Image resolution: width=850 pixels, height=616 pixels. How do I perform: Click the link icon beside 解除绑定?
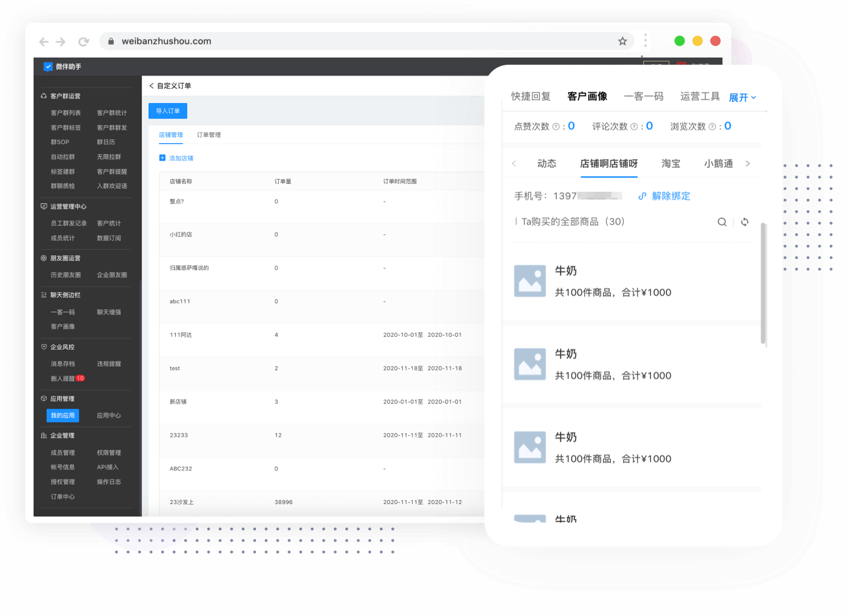pyautogui.click(x=642, y=196)
